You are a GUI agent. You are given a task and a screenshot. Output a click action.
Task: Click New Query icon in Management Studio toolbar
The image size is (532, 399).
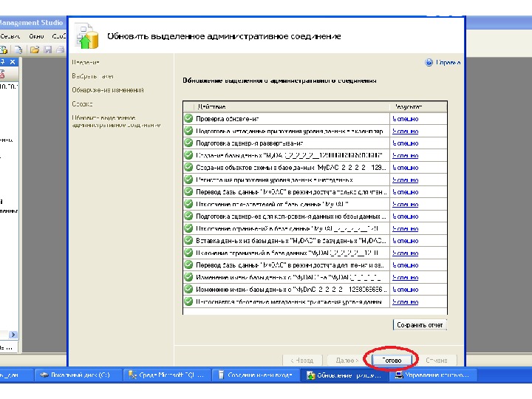click(x=4, y=50)
